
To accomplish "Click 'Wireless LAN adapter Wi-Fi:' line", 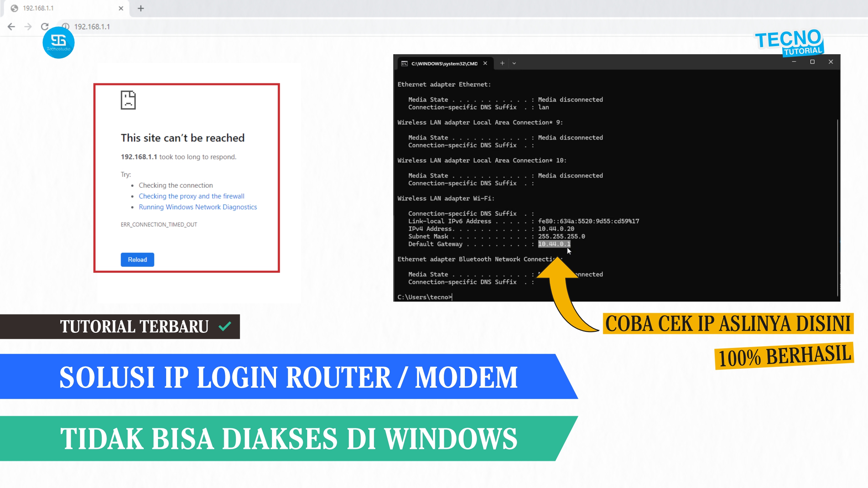I will click(x=446, y=198).
